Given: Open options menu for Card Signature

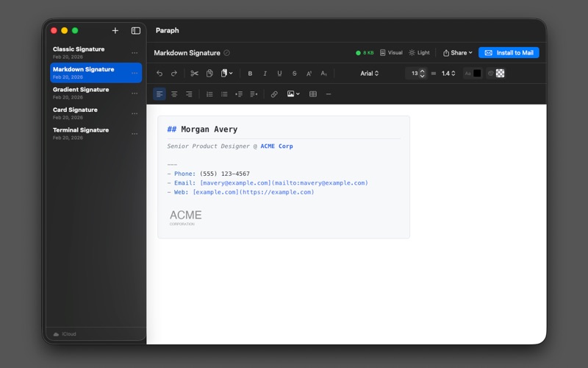Looking at the screenshot, I should point(135,114).
